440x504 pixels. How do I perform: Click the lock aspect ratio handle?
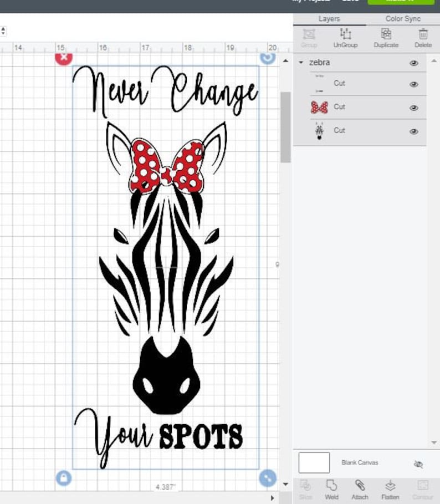64,478
